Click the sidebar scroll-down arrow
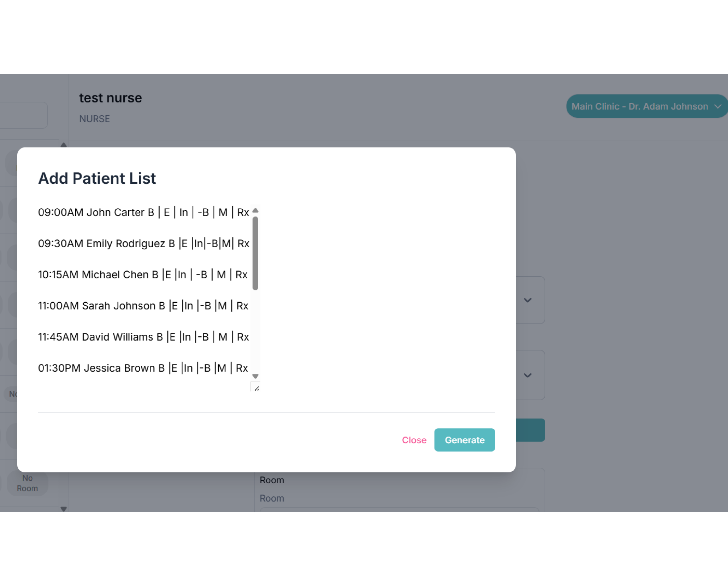Image resolution: width=728 pixels, height=586 pixels. (64, 509)
